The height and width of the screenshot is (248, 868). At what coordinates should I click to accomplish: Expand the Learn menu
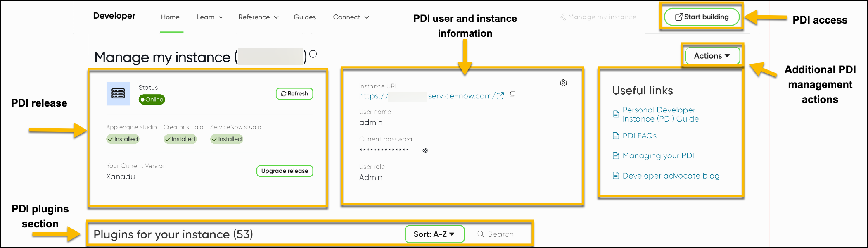[x=210, y=17]
